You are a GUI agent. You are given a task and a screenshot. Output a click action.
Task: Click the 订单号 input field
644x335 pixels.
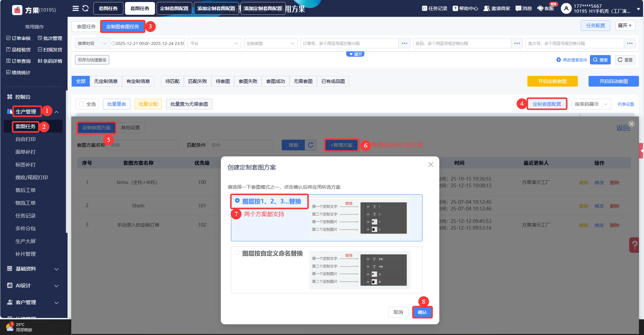point(349,43)
